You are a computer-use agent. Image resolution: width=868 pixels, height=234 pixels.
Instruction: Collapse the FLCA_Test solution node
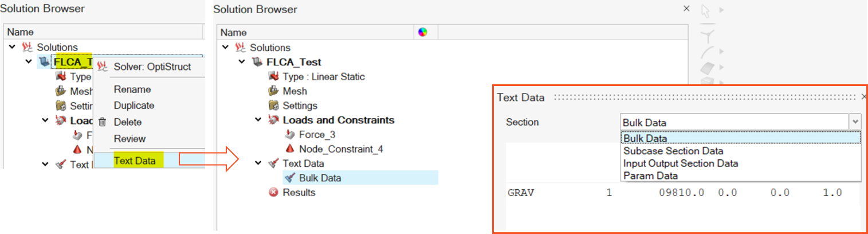[x=242, y=62]
